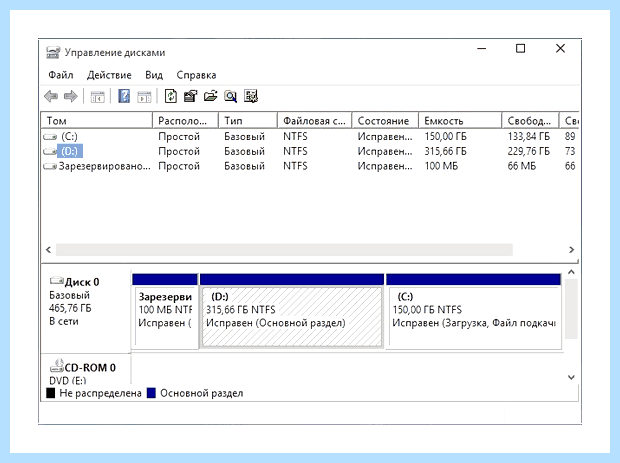Click the settings list toolbar icon
Image resolution: width=620 pixels, height=463 pixels.
click(251, 96)
